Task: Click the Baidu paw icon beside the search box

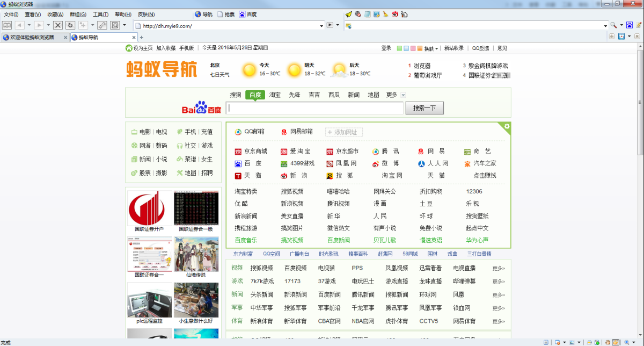Action: pos(200,106)
